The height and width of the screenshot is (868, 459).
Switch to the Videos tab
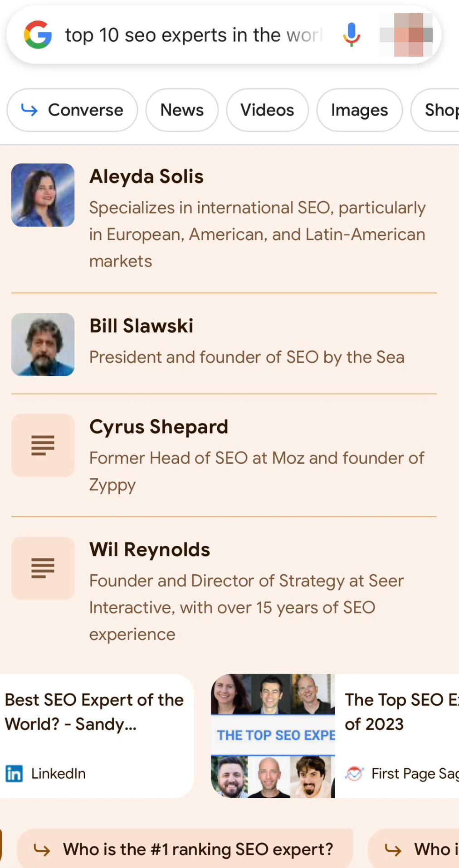pos(267,110)
